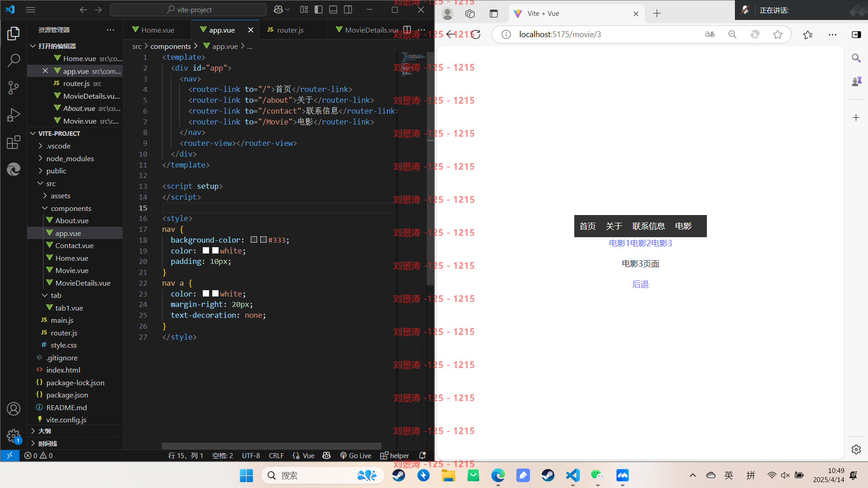
Task: Click the 关于 nav link in browser
Action: [614, 226]
